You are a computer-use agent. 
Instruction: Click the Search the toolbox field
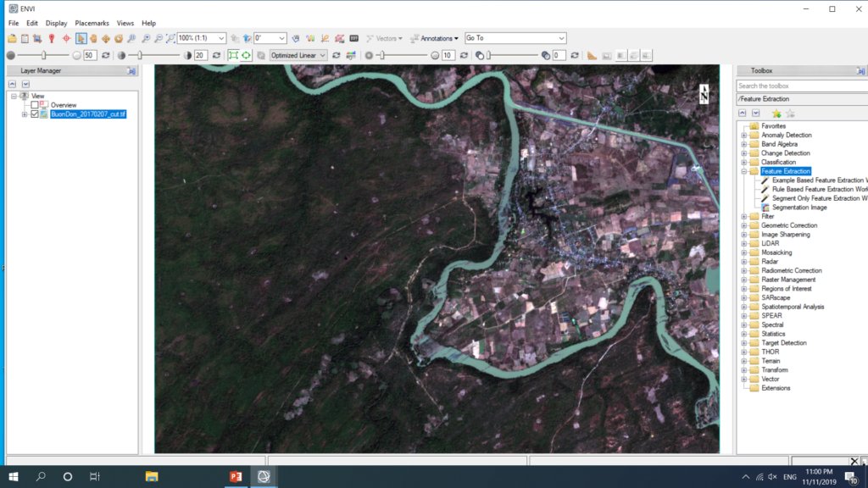click(798, 86)
